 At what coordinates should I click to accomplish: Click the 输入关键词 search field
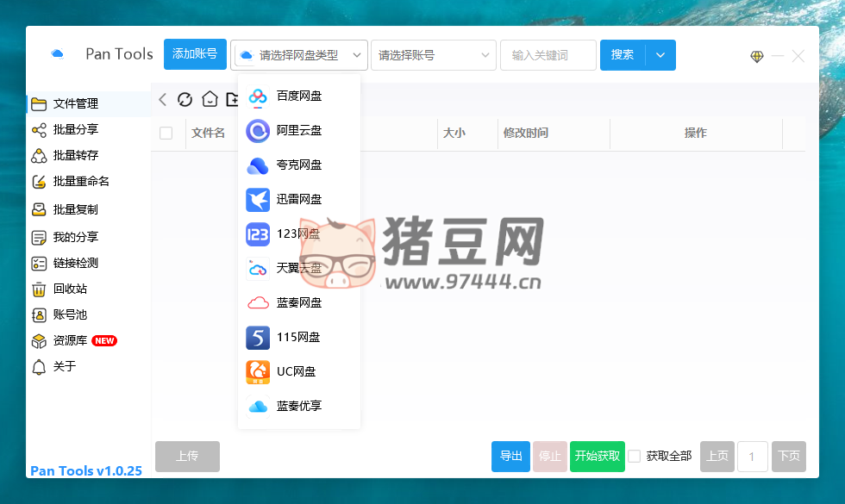click(x=548, y=55)
